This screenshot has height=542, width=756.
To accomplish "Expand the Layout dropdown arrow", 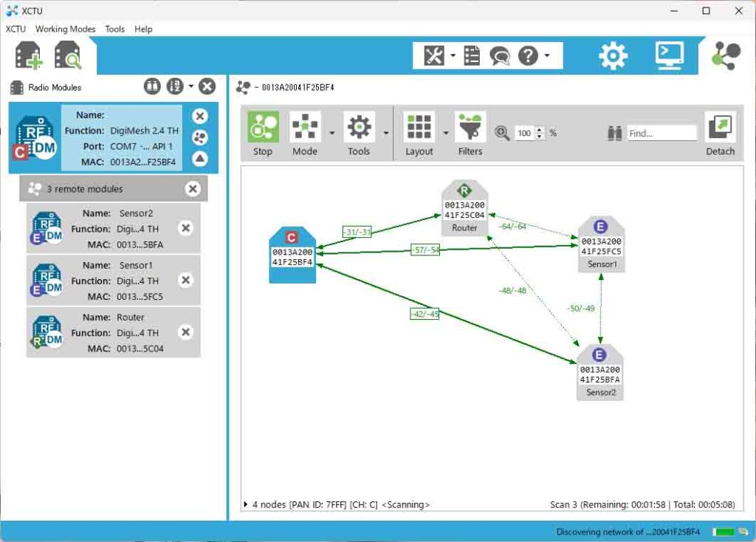I will tap(446, 133).
